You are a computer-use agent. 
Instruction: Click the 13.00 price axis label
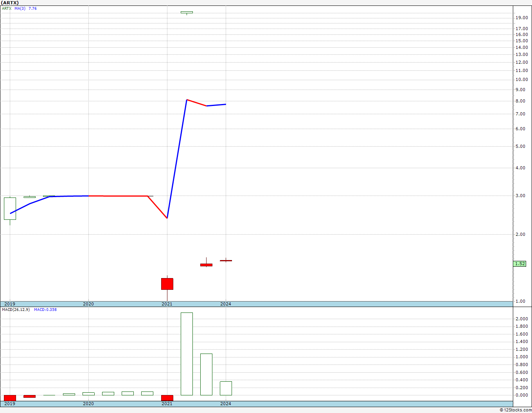point(522,54)
